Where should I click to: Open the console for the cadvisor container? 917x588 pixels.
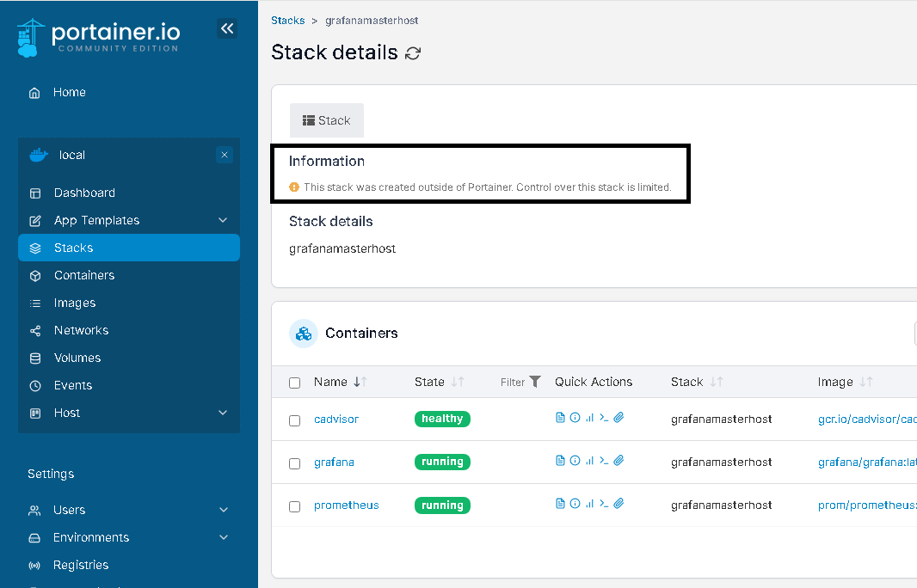(x=604, y=417)
